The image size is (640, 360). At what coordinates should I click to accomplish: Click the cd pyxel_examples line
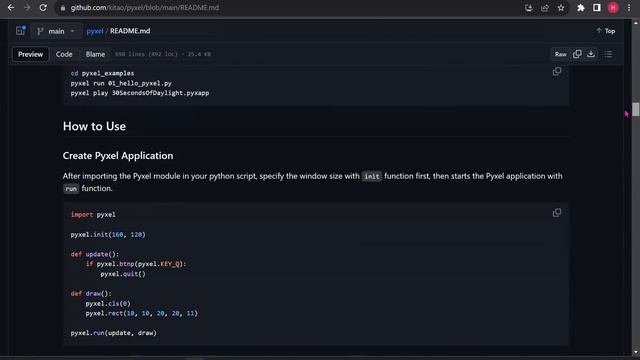coord(102,73)
